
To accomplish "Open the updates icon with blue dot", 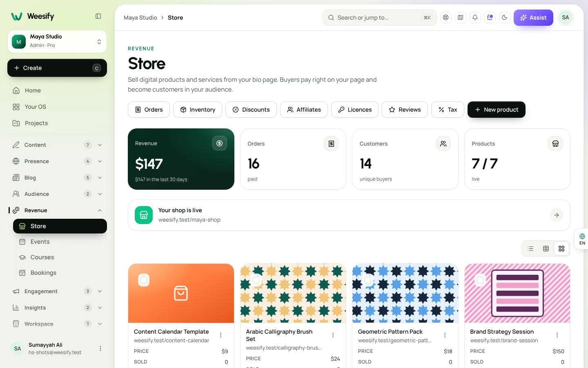I will point(490,18).
